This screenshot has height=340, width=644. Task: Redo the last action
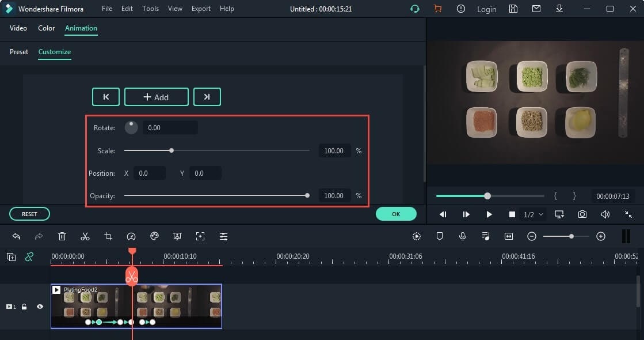coord(39,236)
